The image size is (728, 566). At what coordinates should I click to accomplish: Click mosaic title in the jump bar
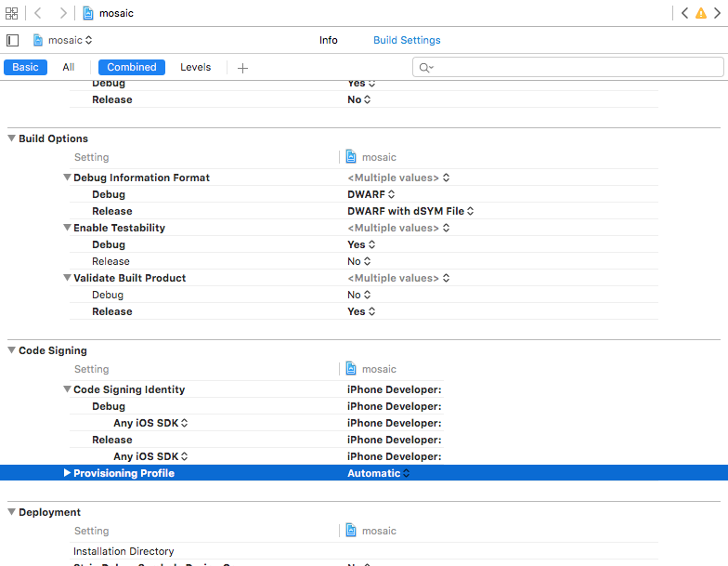coord(116,13)
